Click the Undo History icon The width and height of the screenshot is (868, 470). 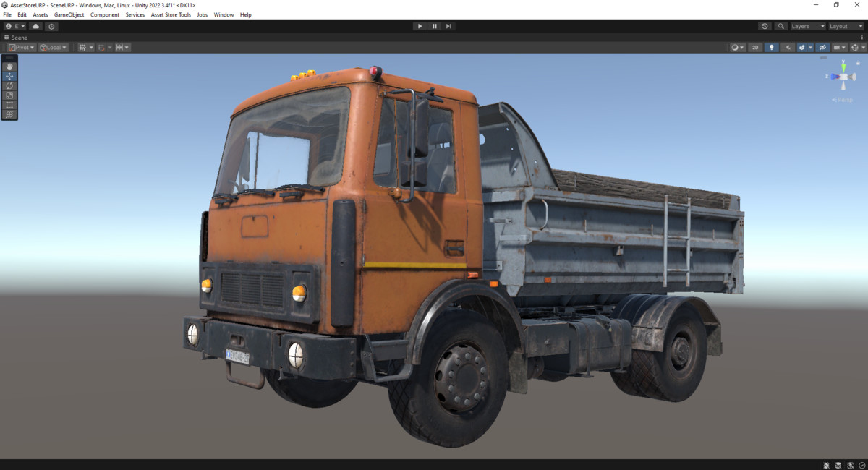[x=765, y=26]
